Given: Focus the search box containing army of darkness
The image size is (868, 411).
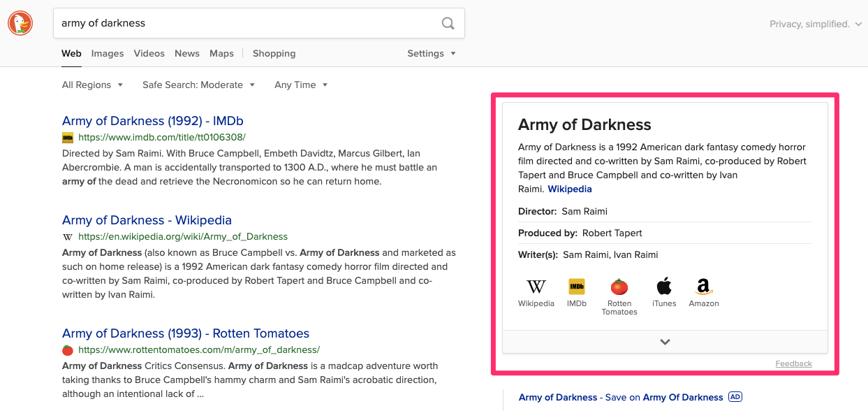Looking at the screenshot, I should (259, 23).
